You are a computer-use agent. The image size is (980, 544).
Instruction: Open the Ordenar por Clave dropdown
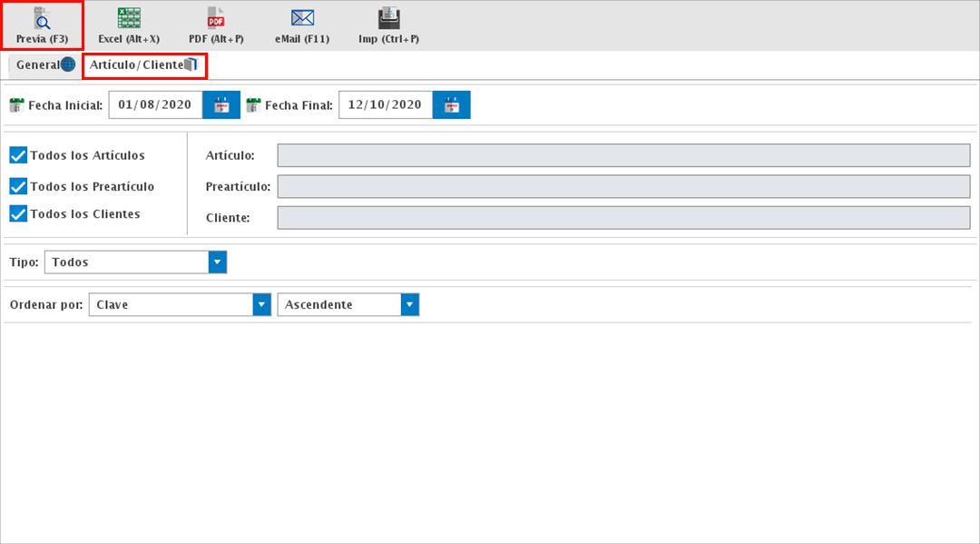(261, 305)
